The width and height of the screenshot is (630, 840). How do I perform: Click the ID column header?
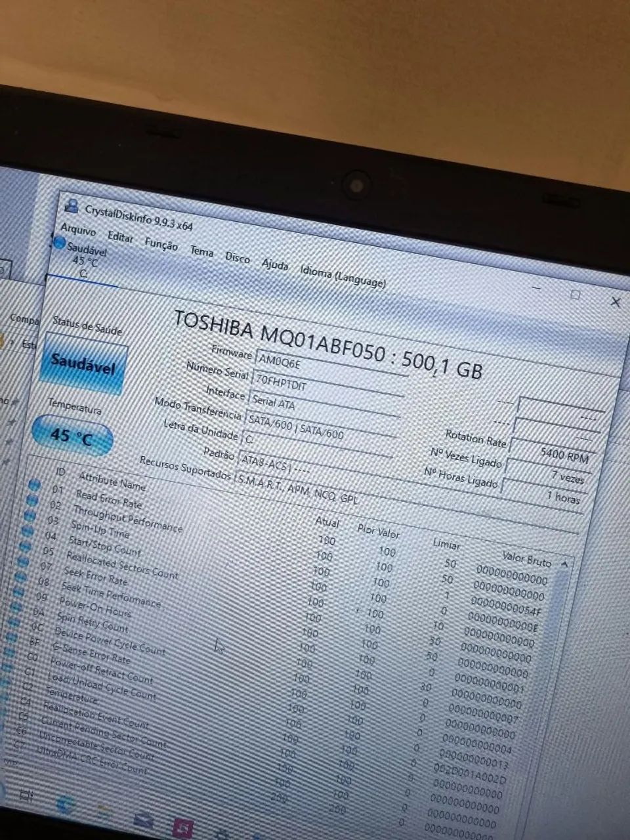(x=61, y=472)
